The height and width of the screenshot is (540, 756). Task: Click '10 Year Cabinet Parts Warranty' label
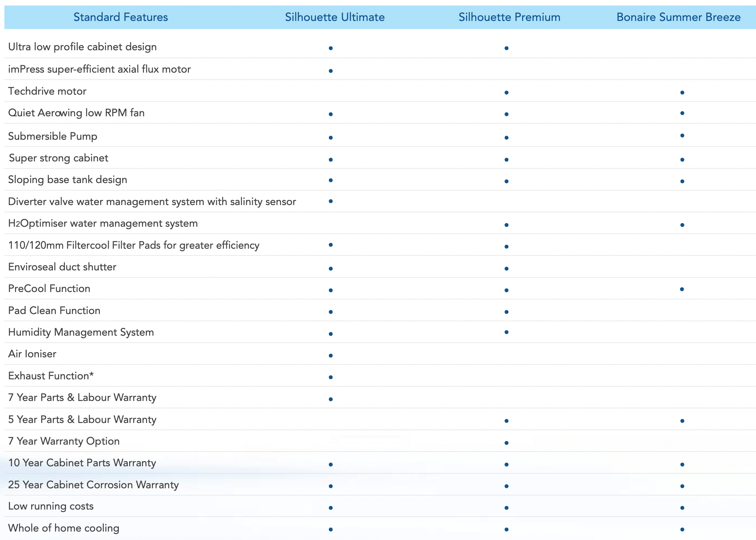coord(82,463)
